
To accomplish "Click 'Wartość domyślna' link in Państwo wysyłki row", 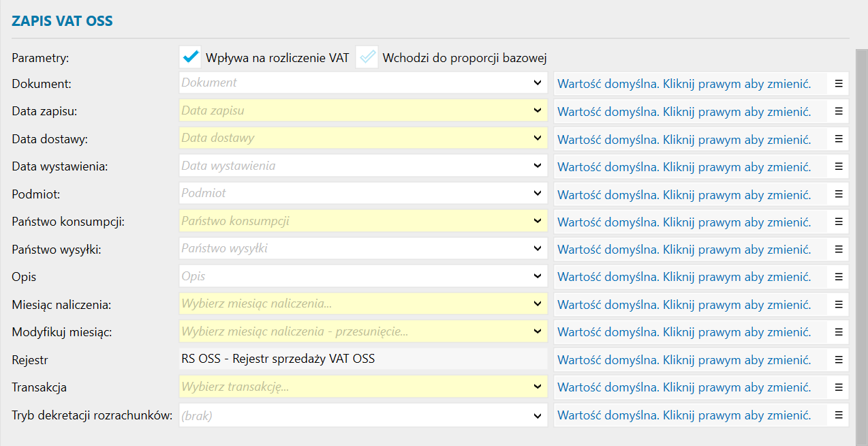I will (x=684, y=250).
